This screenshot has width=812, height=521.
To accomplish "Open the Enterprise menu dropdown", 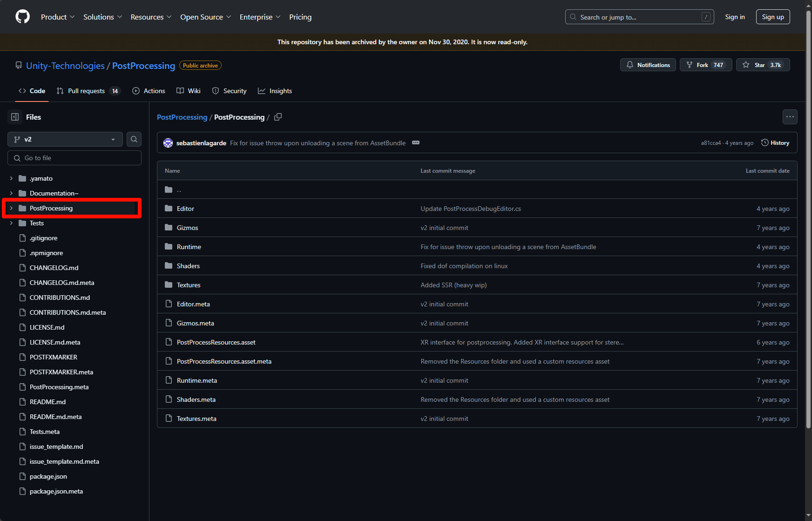I will (260, 17).
